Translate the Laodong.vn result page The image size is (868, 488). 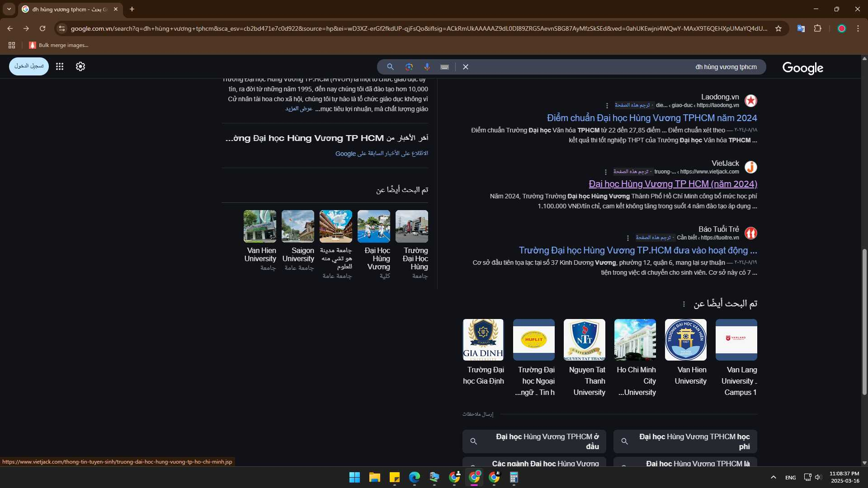(x=632, y=105)
